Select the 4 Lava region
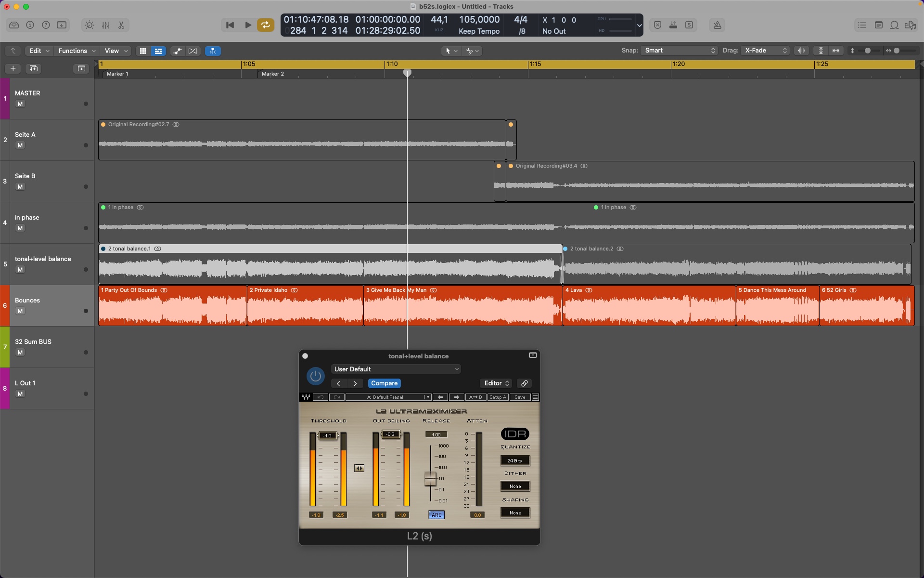The height and width of the screenshot is (578, 924). click(x=649, y=305)
